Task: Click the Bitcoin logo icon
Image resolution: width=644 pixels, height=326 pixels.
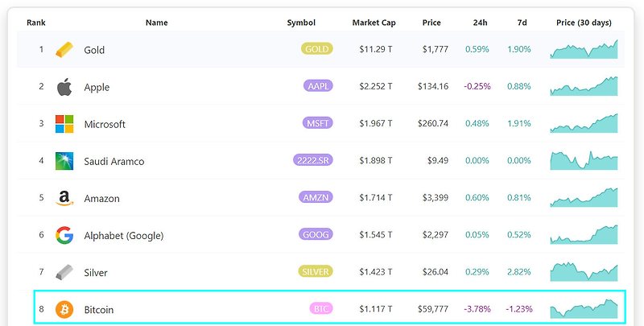Action: point(64,309)
